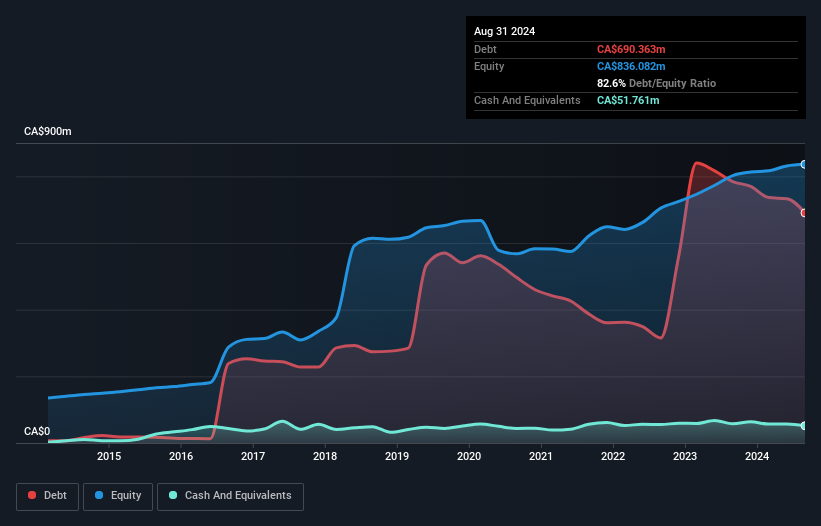
Task: Click the 2016 x-axis label
Action: (x=181, y=456)
